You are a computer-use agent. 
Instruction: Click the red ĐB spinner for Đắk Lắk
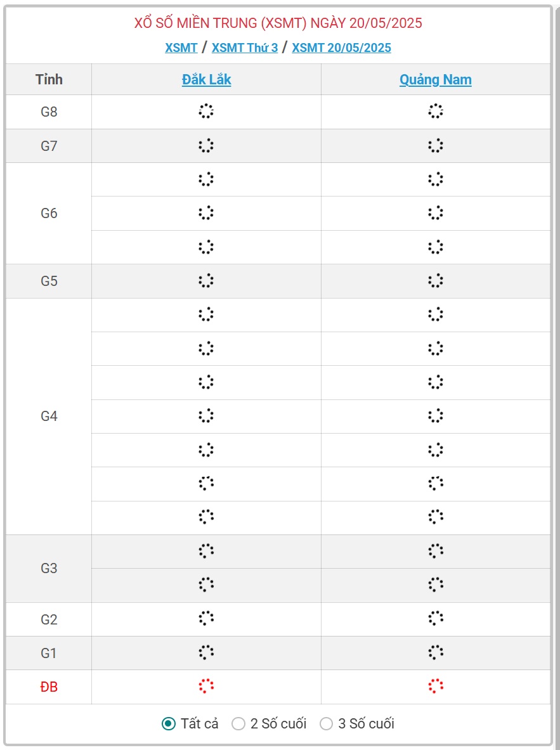206,687
